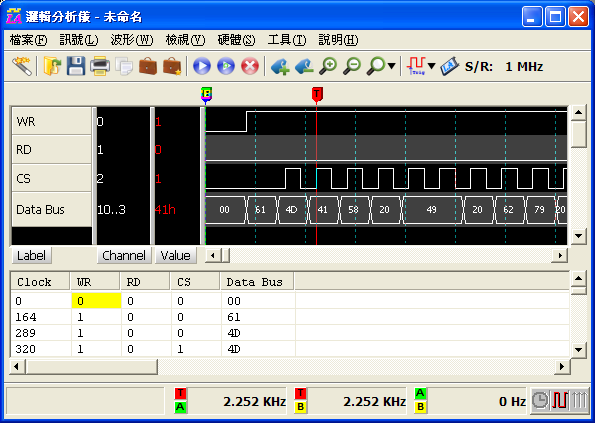
Task: Stop capture with the red X icon
Action: (x=249, y=66)
